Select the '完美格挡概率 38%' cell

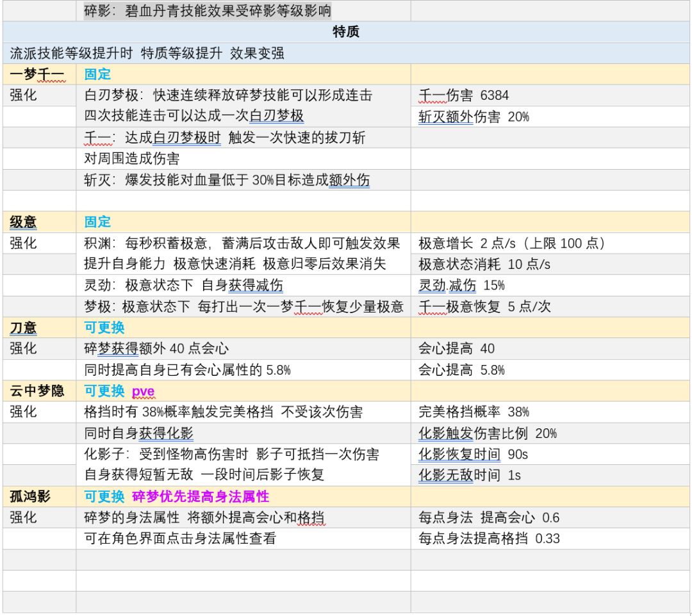coord(550,412)
